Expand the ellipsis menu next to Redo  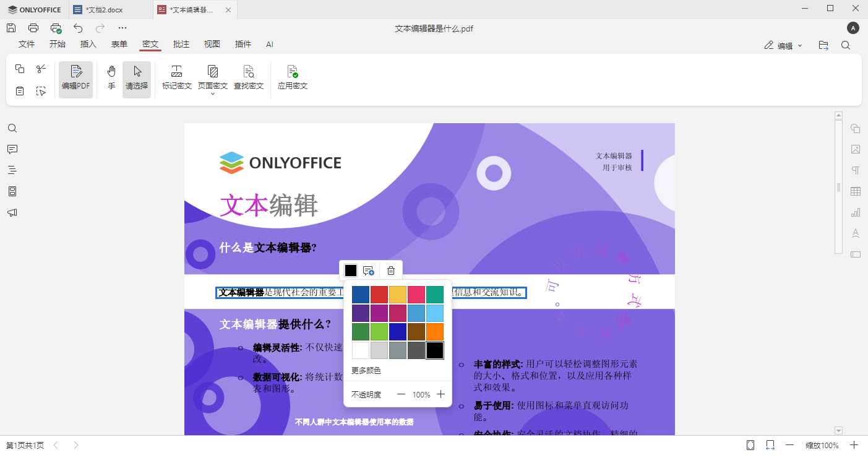point(122,27)
